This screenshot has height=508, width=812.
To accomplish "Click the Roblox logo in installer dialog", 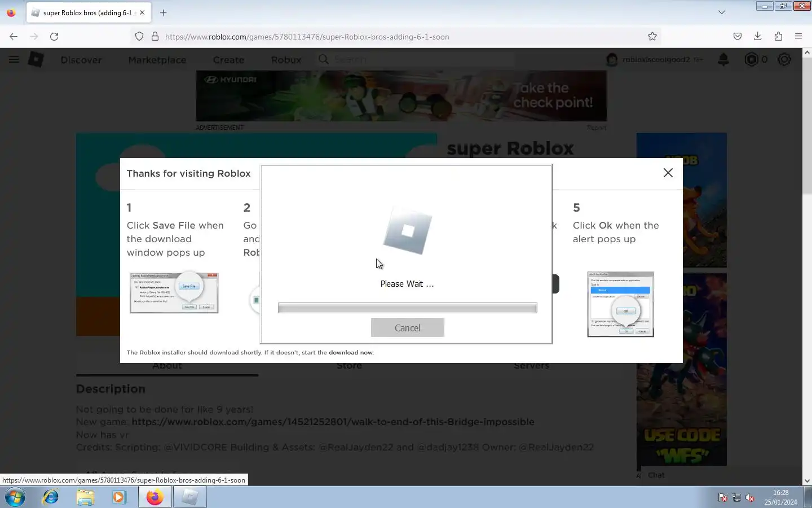I will (x=408, y=230).
